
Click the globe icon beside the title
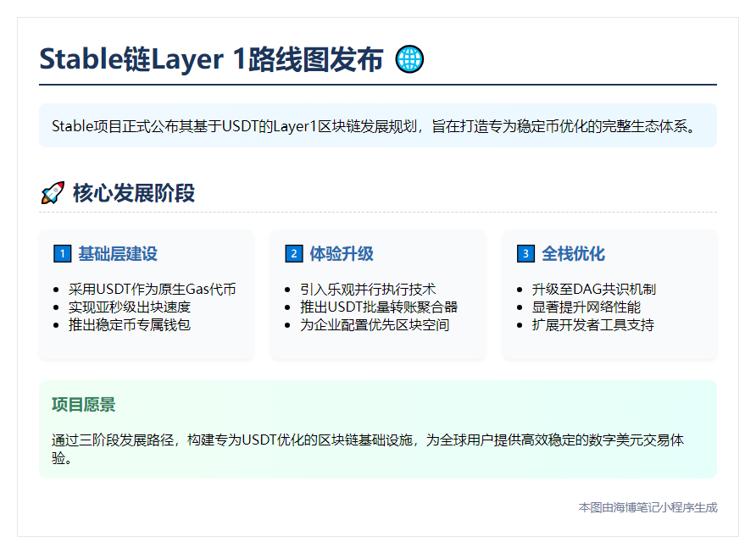[x=410, y=59]
